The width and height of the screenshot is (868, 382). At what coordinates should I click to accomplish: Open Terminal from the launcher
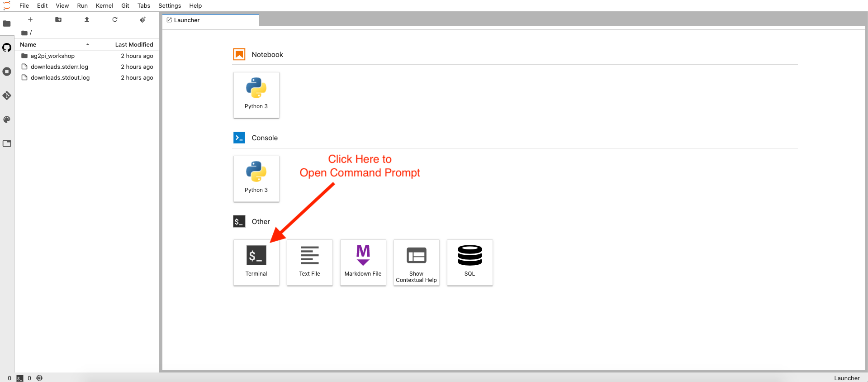pyautogui.click(x=256, y=262)
